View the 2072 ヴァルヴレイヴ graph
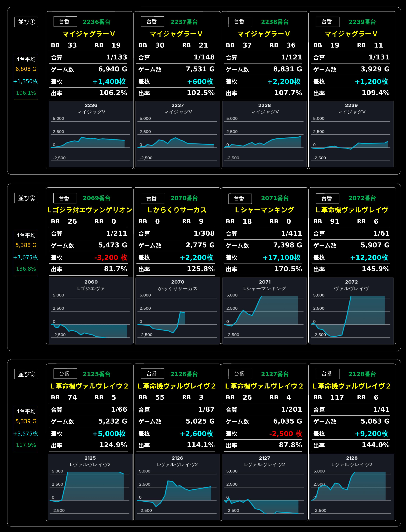This screenshot has height=532, width=406. click(351, 311)
